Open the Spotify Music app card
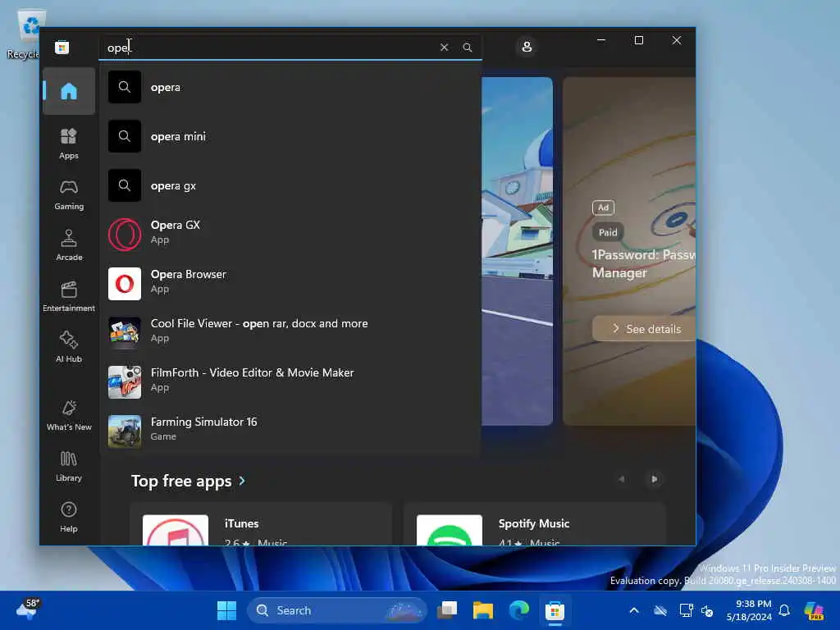The width and height of the screenshot is (840, 630). coord(534,524)
